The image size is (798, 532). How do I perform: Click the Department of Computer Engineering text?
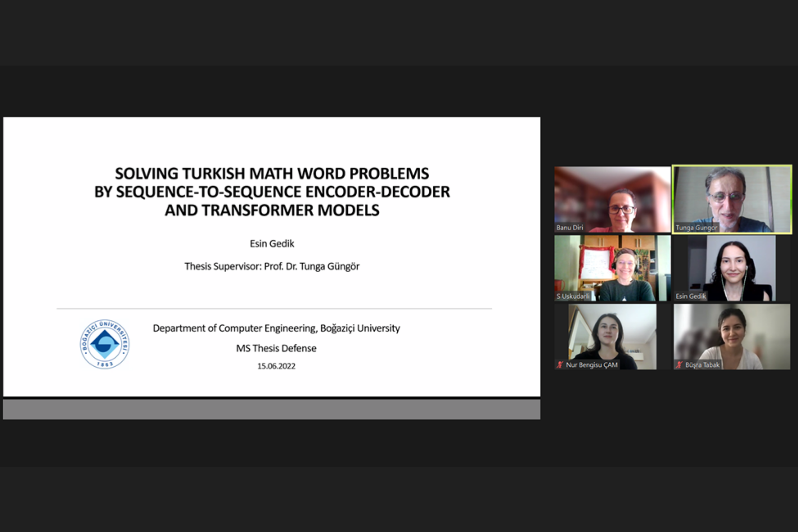(x=276, y=328)
